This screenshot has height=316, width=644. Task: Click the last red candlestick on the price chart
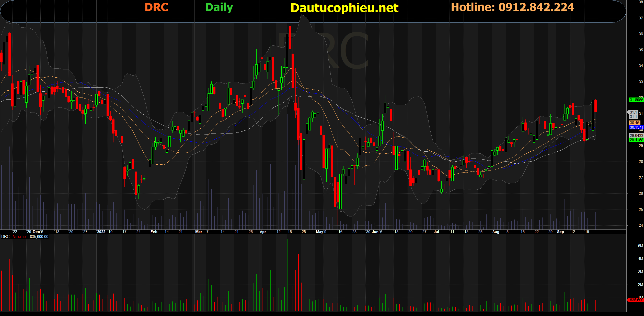point(596,106)
